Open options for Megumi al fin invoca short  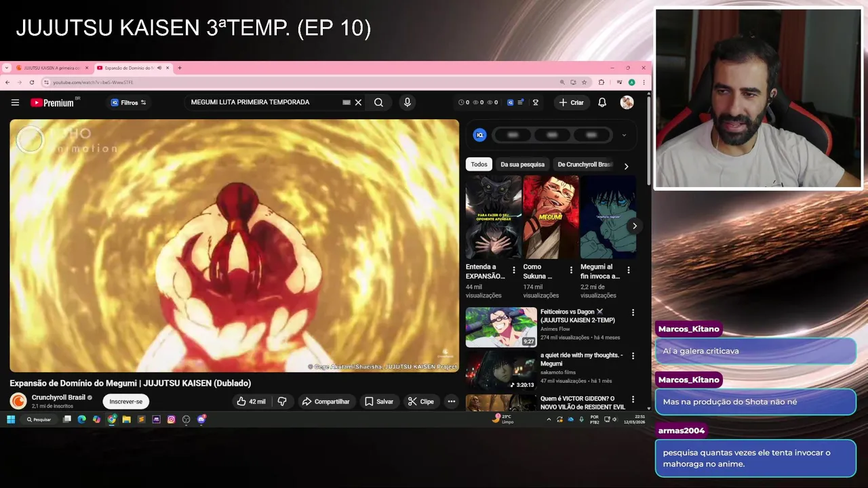(628, 270)
